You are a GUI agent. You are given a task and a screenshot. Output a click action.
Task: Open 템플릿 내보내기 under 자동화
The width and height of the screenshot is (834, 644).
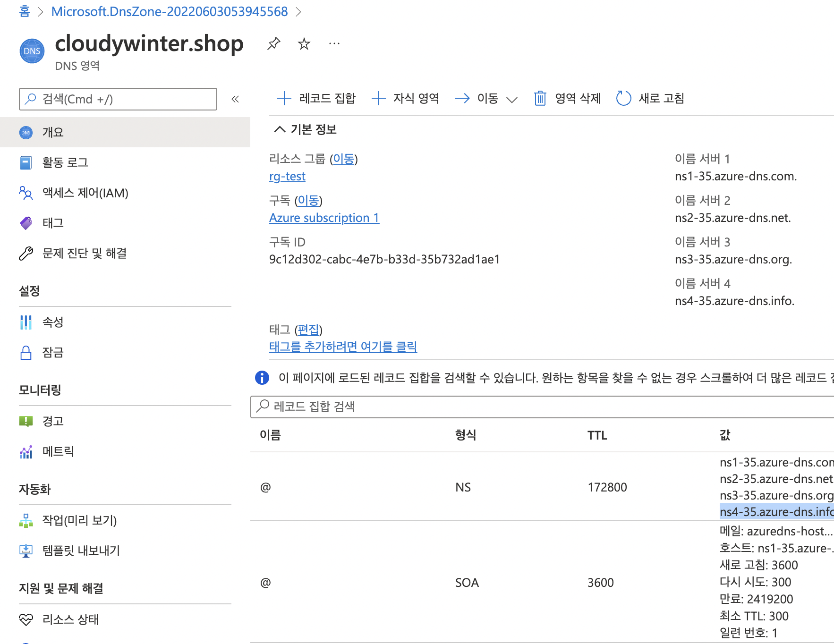tap(125, 551)
